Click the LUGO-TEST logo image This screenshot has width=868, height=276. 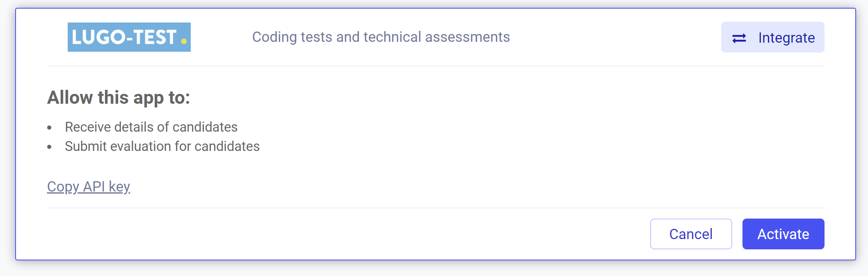[x=129, y=37]
